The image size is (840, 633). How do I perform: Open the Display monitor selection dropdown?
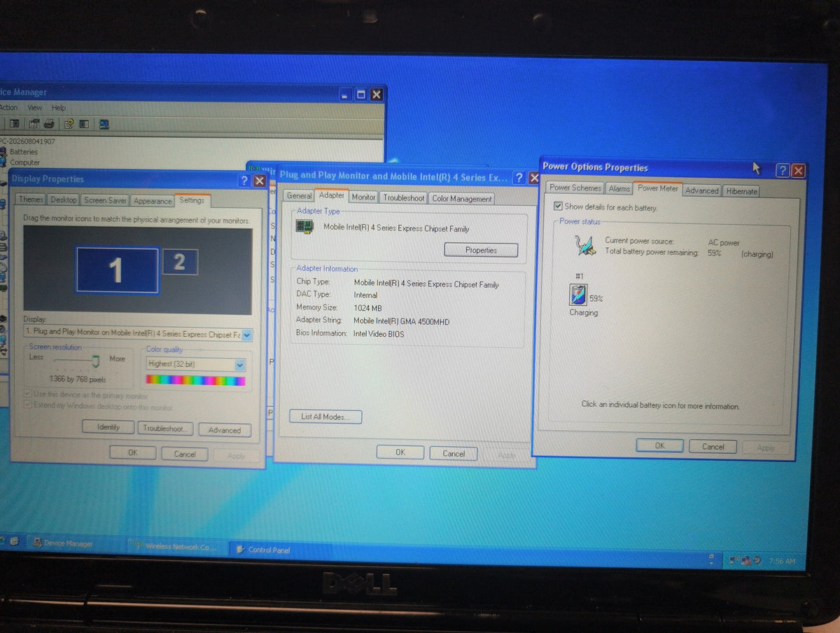(x=247, y=335)
